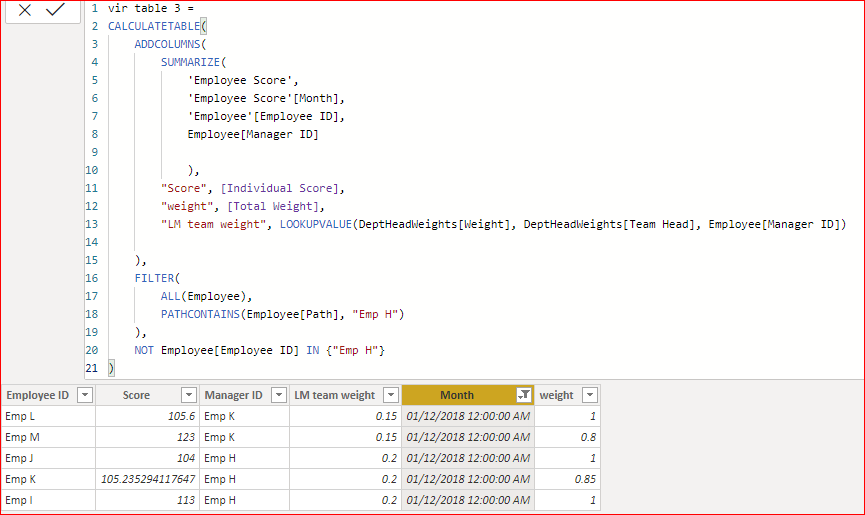Click the "LM team weight" string on line 13
Viewport: 865px width, 515px height.
pos(213,224)
